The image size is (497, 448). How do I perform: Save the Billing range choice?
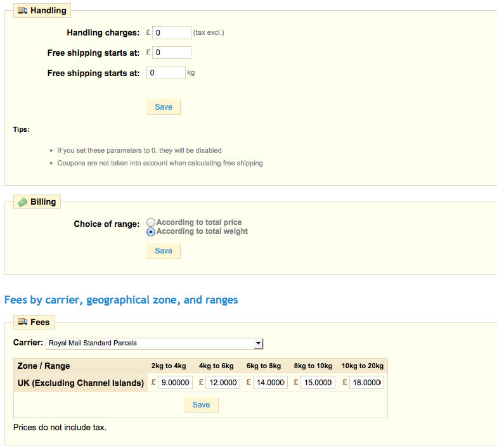click(x=164, y=251)
